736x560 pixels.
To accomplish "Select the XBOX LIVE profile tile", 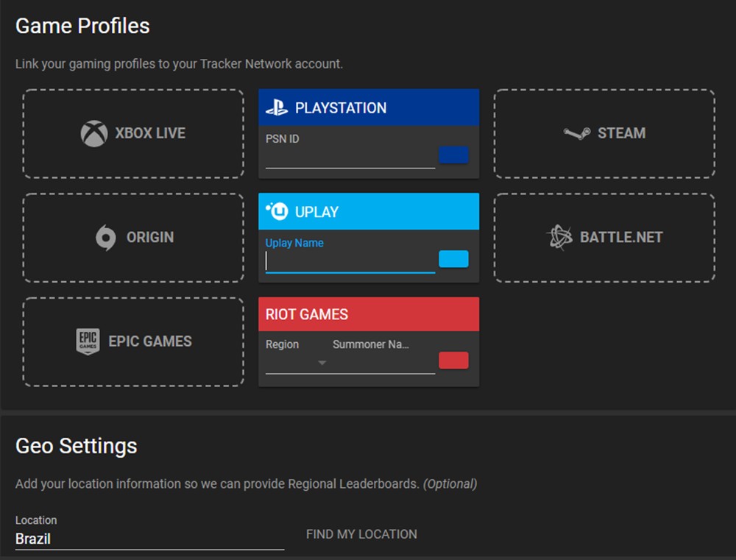I will [x=132, y=133].
